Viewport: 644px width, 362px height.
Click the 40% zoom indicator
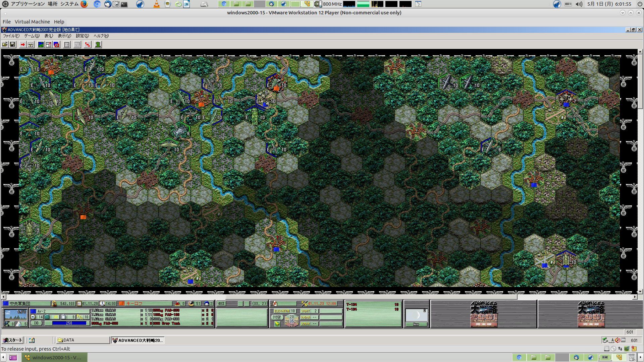[221, 304]
